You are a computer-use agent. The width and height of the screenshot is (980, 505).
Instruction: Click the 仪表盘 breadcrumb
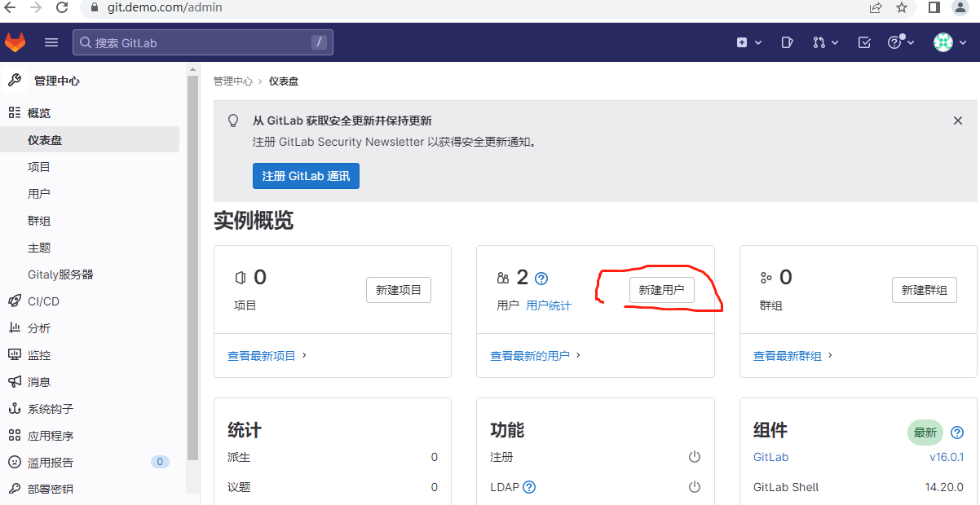pyautogui.click(x=284, y=81)
